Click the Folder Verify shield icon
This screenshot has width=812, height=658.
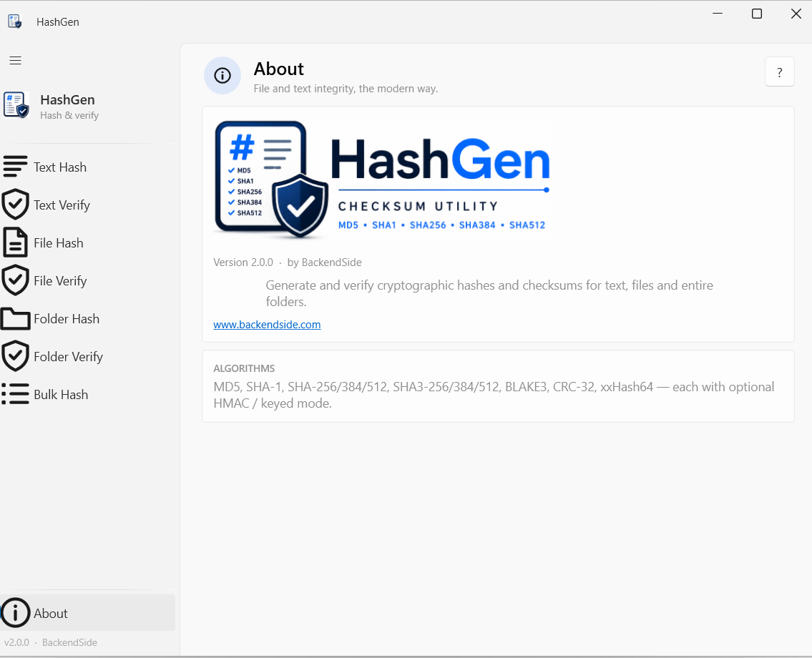click(15, 356)
